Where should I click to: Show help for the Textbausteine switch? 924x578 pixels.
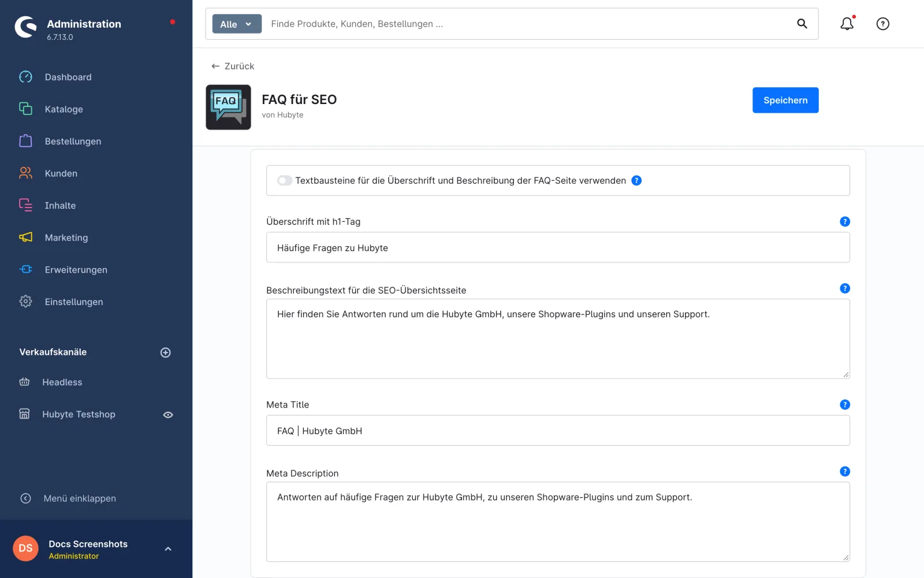636,180
